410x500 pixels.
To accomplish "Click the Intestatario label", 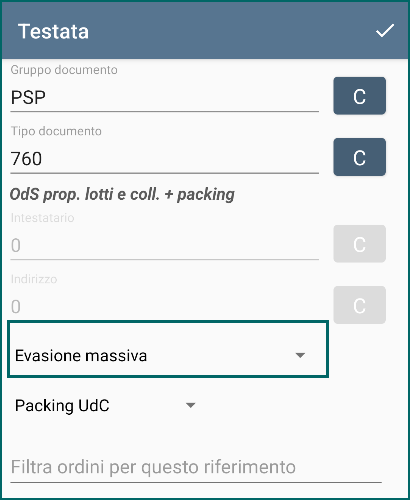I will tap(42, 218).
